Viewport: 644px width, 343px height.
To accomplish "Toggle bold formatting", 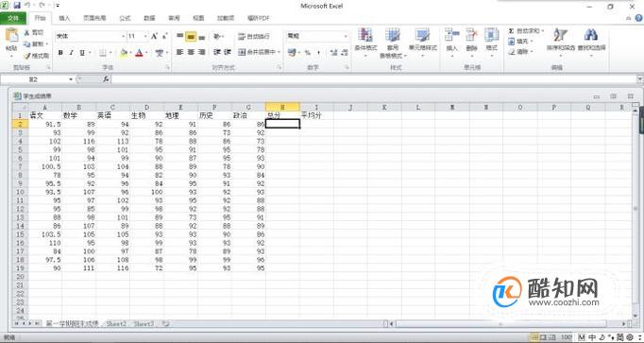I will click(x=60, y=53).
